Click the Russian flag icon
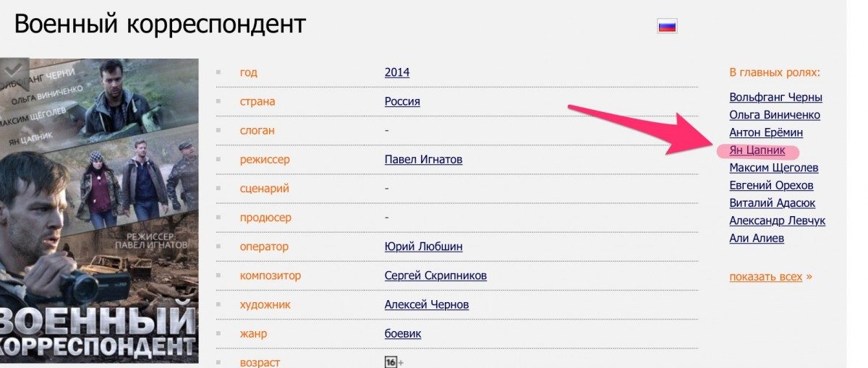This screenshot has height=368, width=868. (667, 27)
